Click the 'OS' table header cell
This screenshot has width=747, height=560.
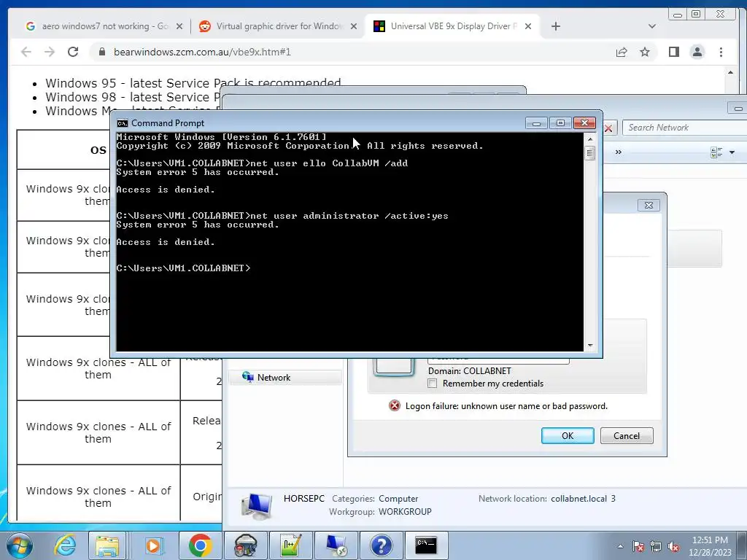[x=98, y=150]
